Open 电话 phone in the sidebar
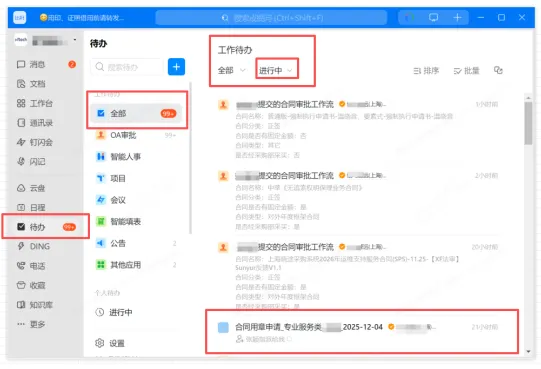541x369 pixels. coord(45,266)
